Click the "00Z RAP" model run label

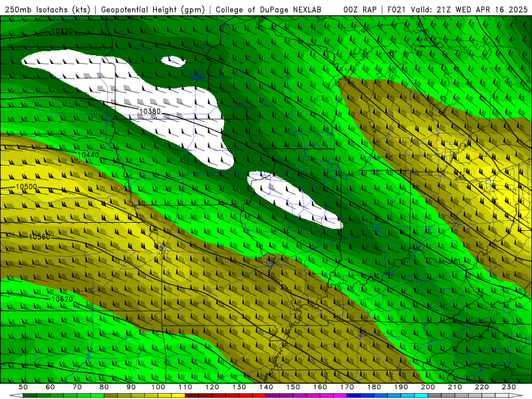pyautogui.click(x=360, y=10)
